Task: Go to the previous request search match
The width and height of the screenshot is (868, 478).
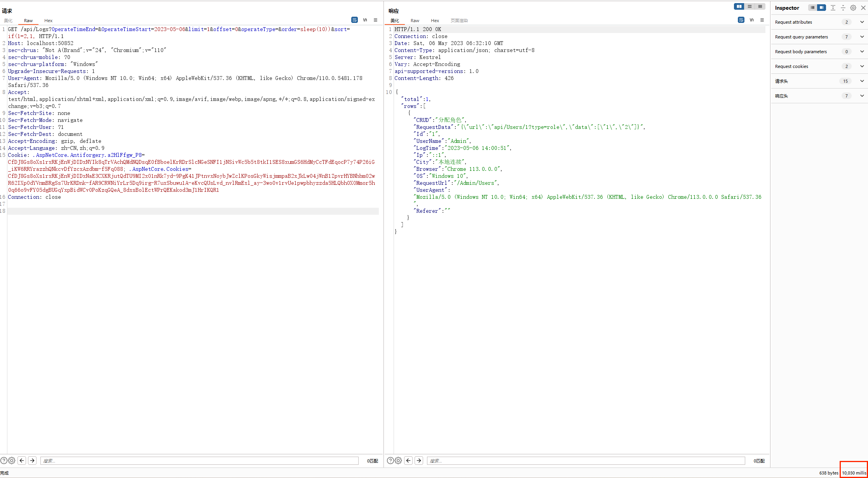Action: click(x=22, y=461)
